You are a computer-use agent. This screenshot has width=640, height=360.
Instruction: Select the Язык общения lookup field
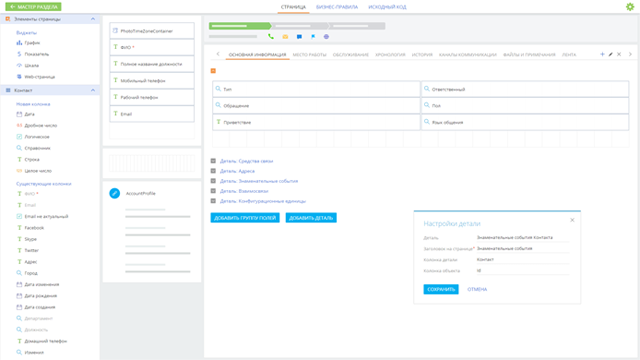click(525, 122)
